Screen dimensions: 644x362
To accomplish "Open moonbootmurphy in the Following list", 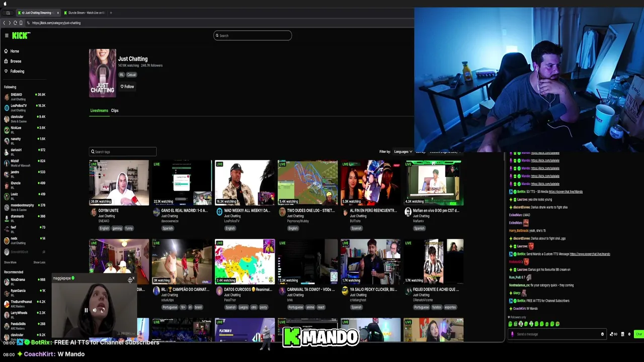I will (24, 207).
